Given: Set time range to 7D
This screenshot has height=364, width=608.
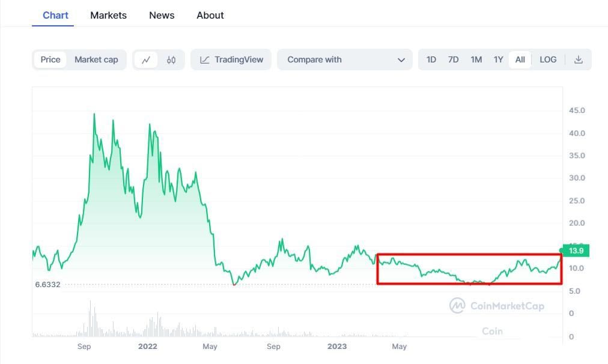Looking at the screenshot, I should point(453,59).
